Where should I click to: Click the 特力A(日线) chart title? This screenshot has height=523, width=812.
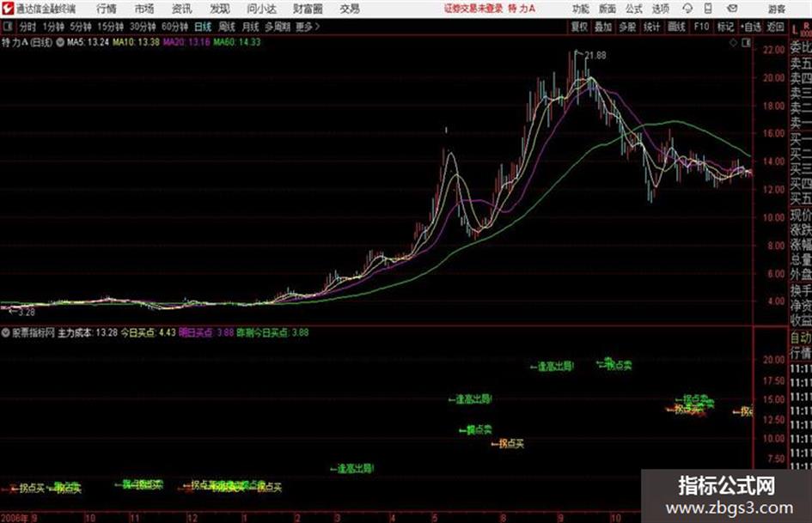[27, 42]
